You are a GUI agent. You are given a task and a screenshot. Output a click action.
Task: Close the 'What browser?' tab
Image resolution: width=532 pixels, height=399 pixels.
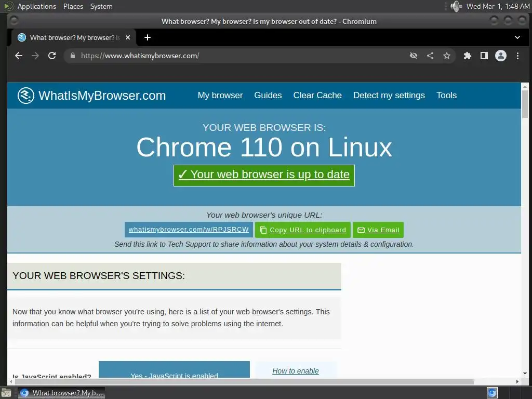click(128, 37)
